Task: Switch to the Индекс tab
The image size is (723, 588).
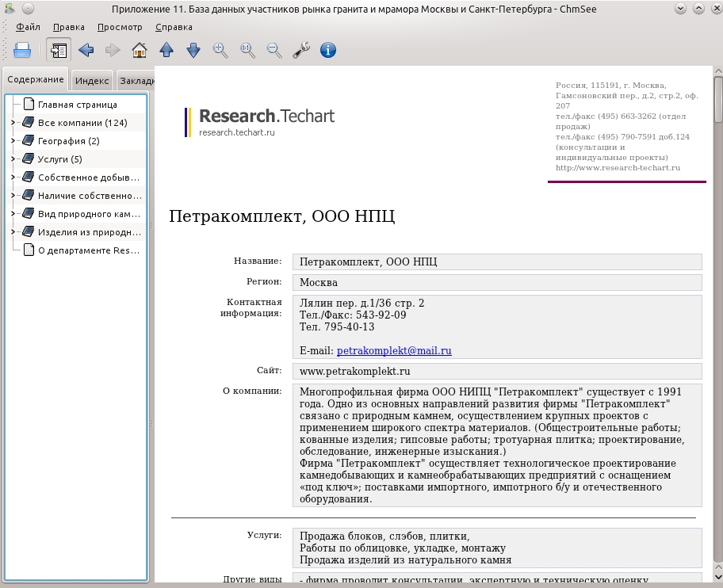Action: coord(92,81)
